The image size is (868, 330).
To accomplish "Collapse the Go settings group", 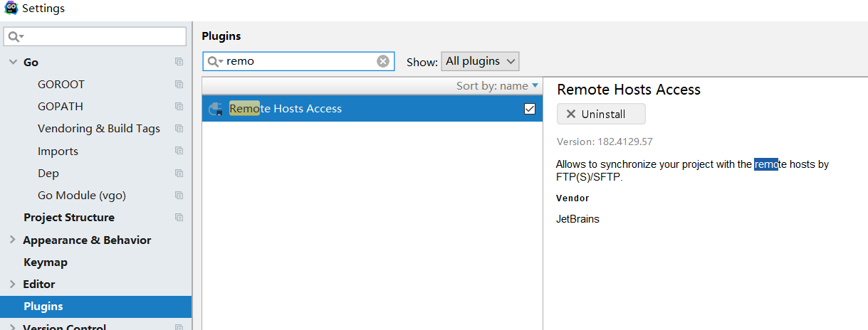I will pyautogui.click(x=12, y=63).
